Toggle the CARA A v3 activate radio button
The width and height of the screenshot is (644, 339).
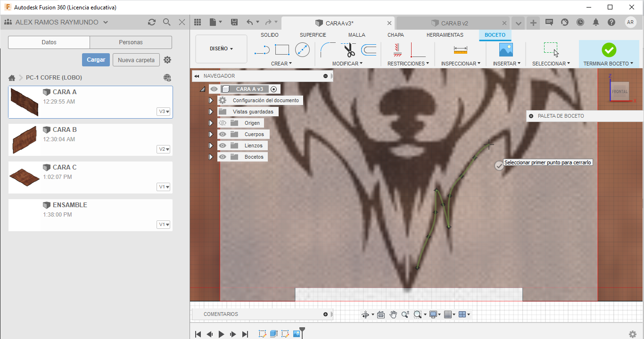click(x=274, y=89)
